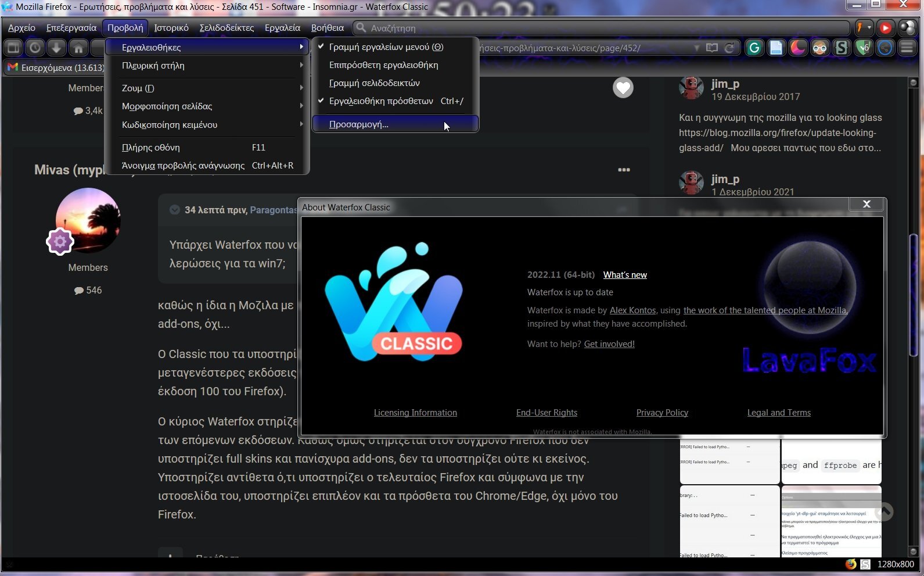924x576 pixels.
Task: Click the quote chevron icon next to 34 λεπτά πριν
Action: (175, 210)
